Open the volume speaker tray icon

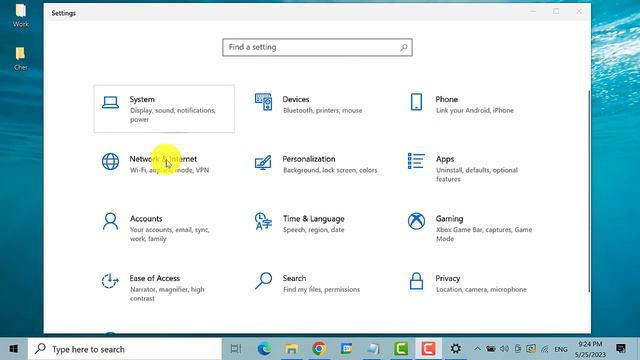504,349
